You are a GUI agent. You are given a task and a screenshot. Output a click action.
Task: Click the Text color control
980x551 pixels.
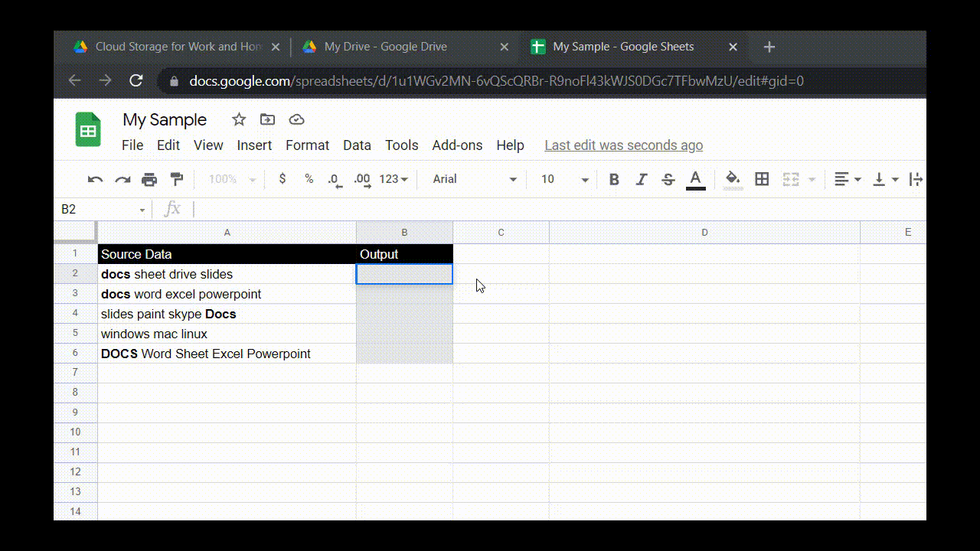pyautogui.click(x=695, y=179)
